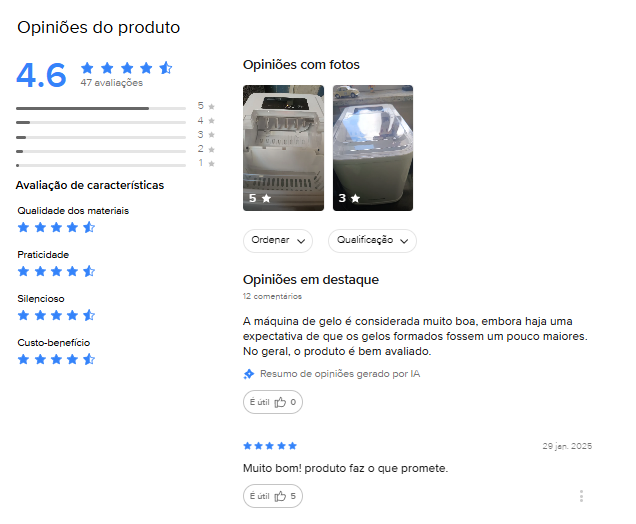
Task: Filter reviews by 4 star row
Action: [115, 122]
